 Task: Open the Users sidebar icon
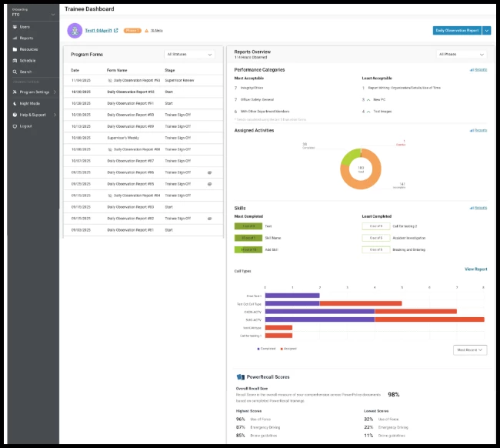pyautogui.click(x=15, y=27)
